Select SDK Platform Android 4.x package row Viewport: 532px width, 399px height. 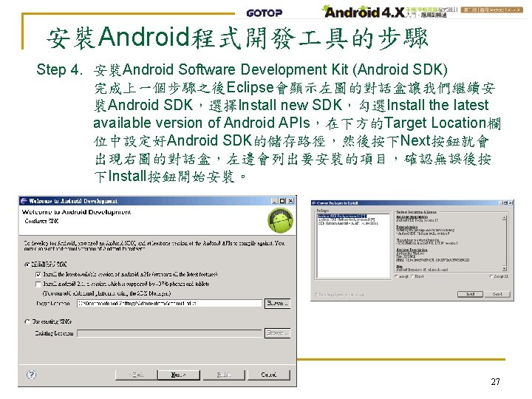point(347,223)
